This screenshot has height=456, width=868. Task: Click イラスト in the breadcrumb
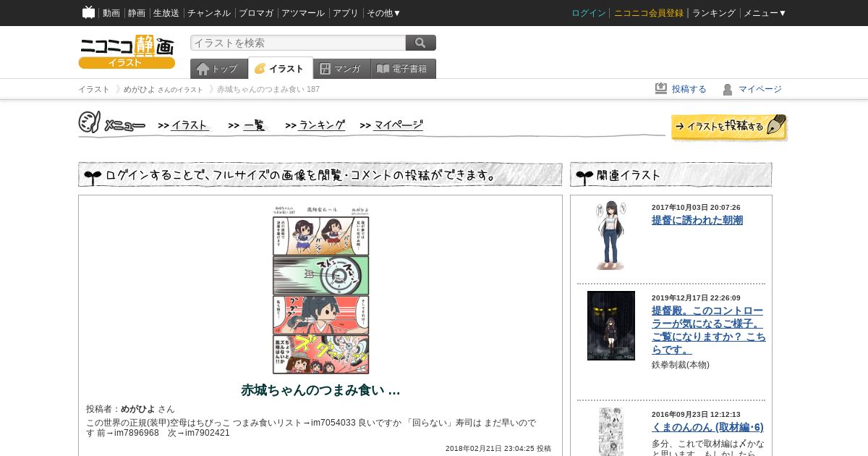coord(94,89)
